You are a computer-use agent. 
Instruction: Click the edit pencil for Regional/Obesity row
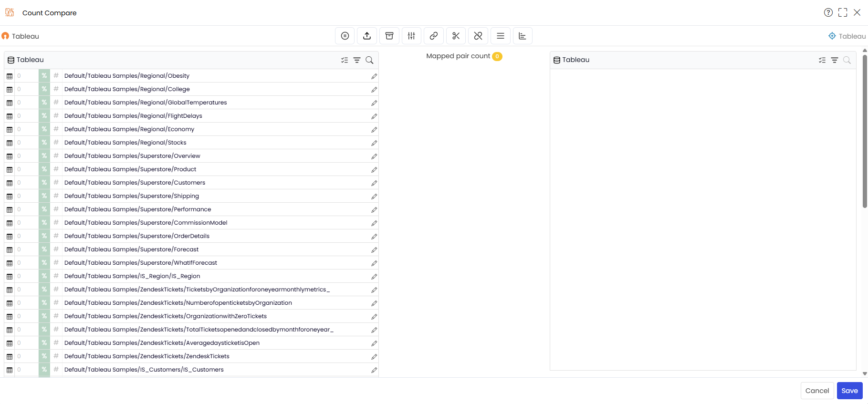click(x=374, y=76)
